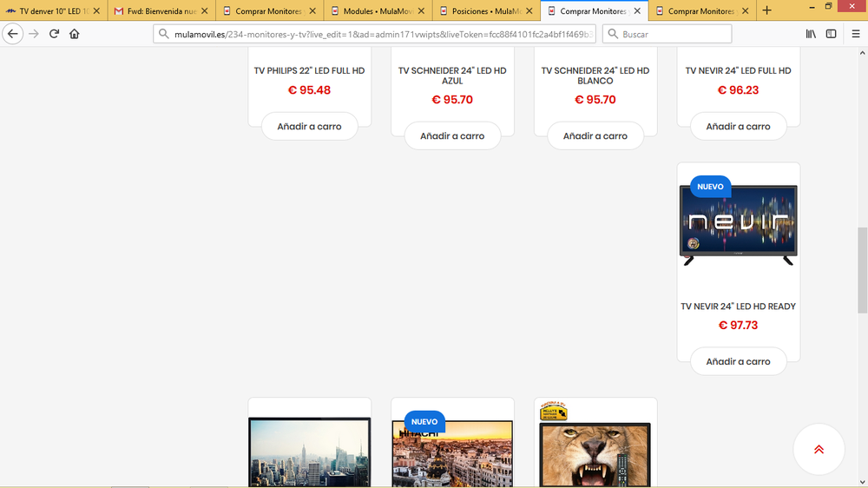Add TV Schneider 24" Blanco to cart
868x488 pixels.
(x=595, y=135)
